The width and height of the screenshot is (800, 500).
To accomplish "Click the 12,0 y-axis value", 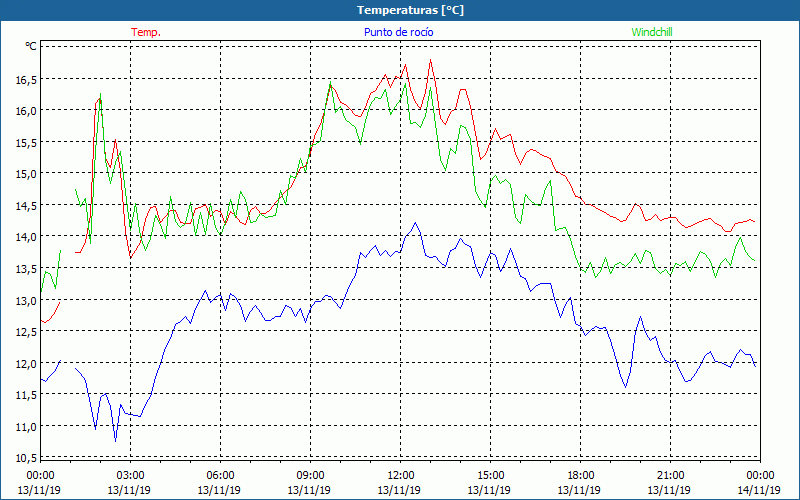I will [x=27, y=363].
